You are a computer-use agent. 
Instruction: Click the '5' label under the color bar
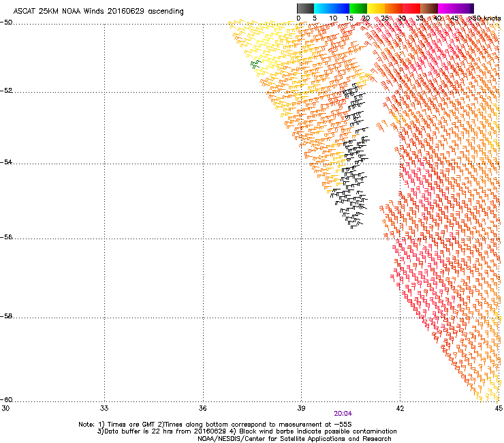pos(315,18)
